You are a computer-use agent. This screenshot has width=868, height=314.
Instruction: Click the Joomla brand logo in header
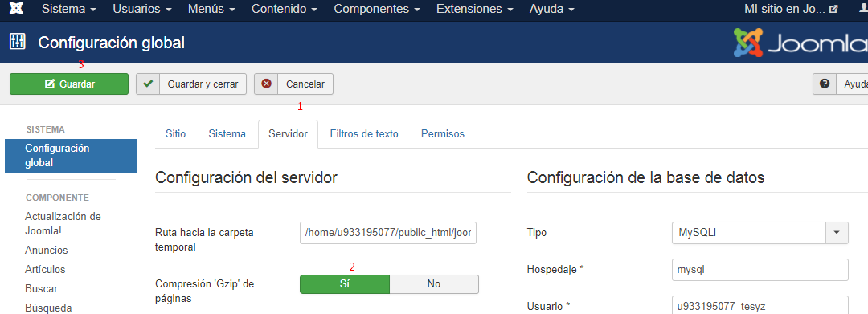click(x=800, y=43)
